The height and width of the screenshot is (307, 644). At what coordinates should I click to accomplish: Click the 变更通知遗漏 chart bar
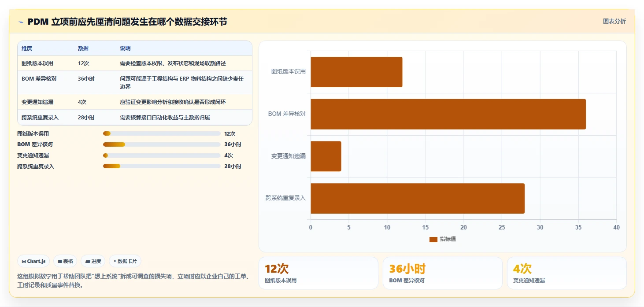tap(326, 156)
